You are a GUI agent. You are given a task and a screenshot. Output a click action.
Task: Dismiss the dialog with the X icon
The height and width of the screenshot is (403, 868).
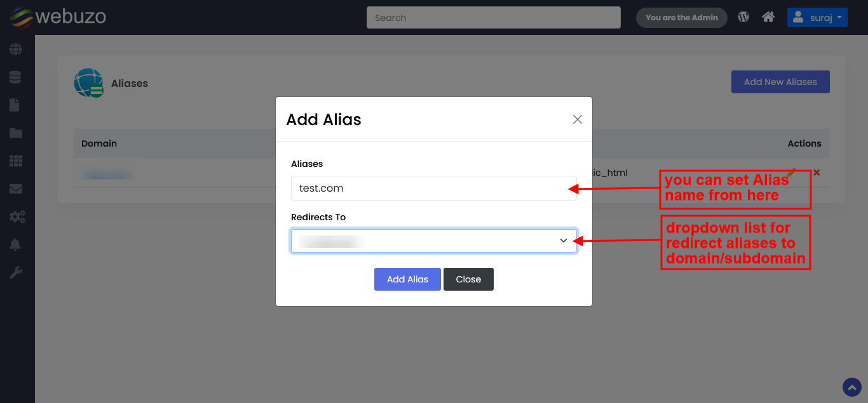(x=577, y=119)
